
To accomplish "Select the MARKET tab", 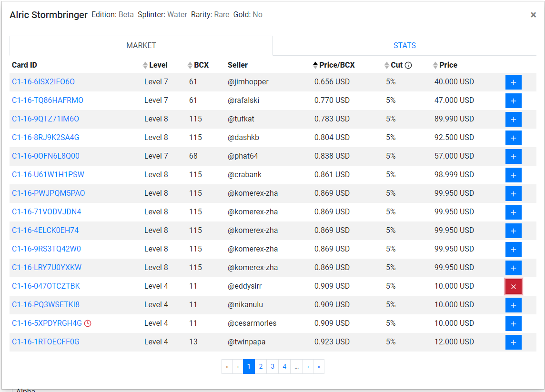I will click(x=141, y=46).
